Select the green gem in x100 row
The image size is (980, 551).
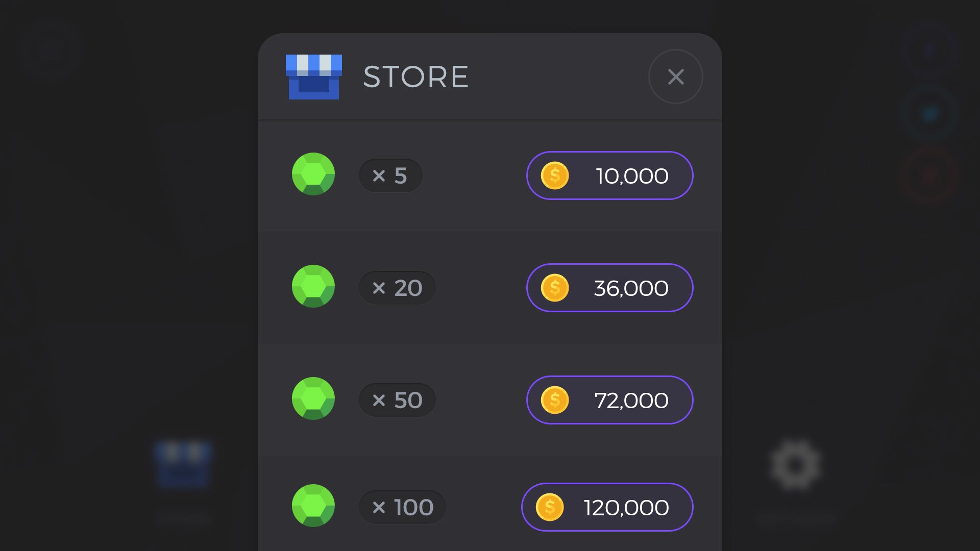pos(313,506)
